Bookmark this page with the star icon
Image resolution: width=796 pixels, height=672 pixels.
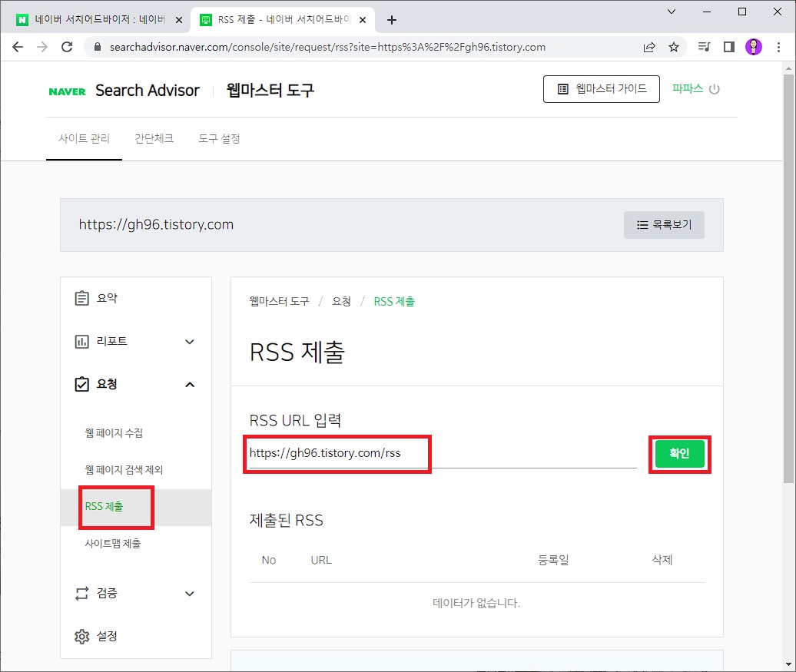tap(674, 47)
